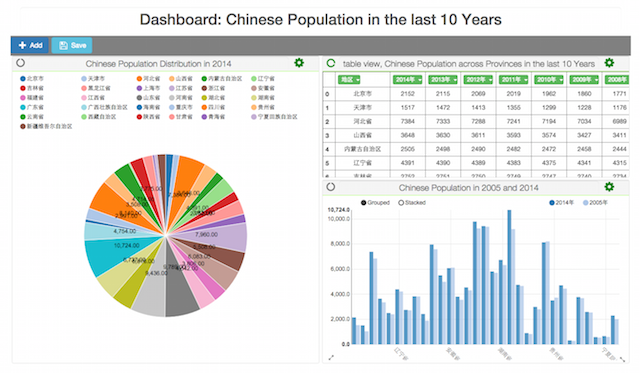Click the Add button
640x373 pixels.
click(30, 45)
